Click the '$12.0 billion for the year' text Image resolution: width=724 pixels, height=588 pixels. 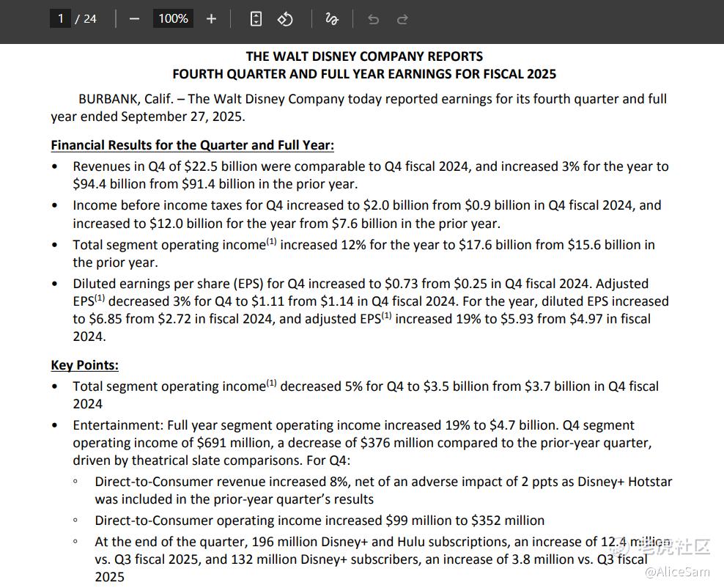pos(222,224)
